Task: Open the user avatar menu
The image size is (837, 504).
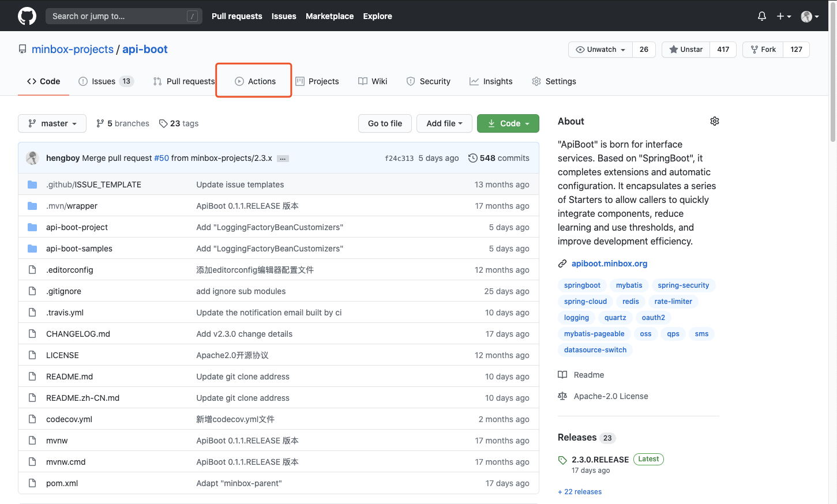Action: pos(810,16)
